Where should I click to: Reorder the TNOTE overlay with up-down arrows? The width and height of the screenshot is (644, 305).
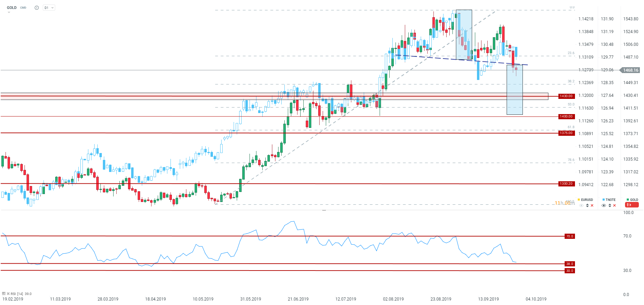click(x=610, y=205)
